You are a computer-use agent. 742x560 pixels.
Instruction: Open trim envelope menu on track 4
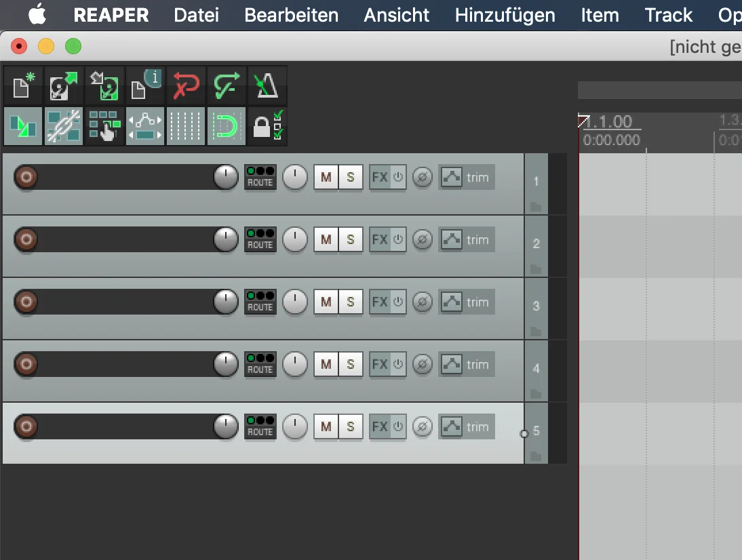(467, 364)
